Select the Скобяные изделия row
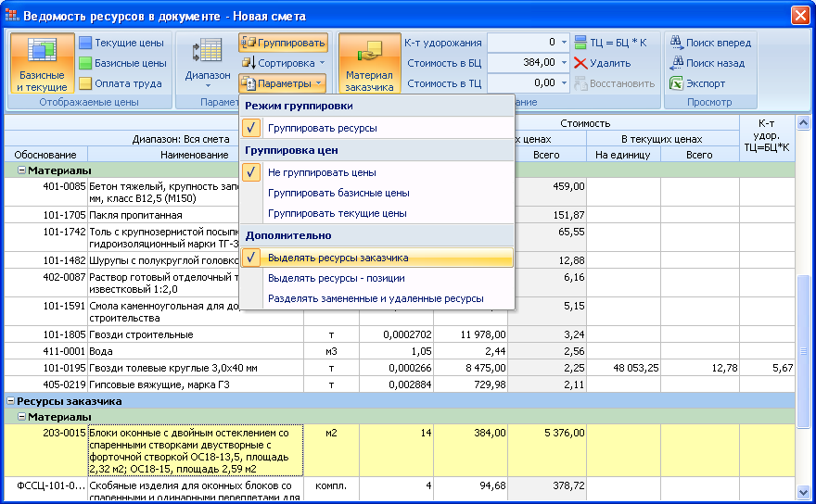 click(400, 489)
